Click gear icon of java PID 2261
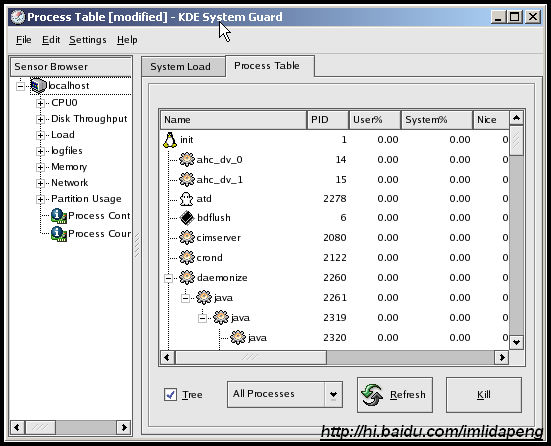The image size is (551, 446). pyautogui.click(x=204, y=298)
